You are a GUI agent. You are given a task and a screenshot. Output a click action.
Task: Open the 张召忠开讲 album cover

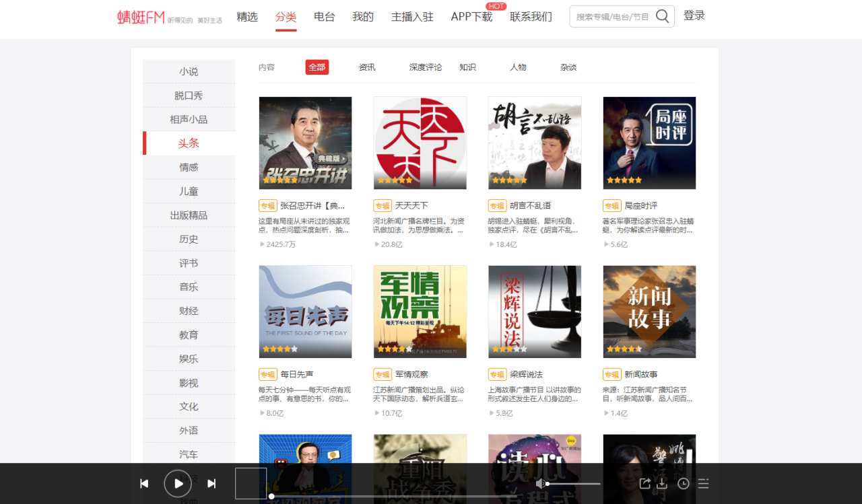click(x=305, y=143)
